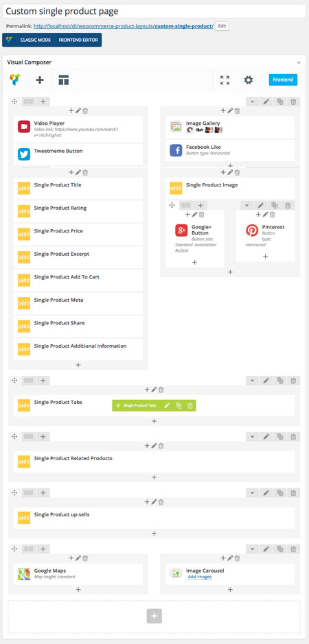Click the Add Element plus icon in toolbar

[40, 80]
